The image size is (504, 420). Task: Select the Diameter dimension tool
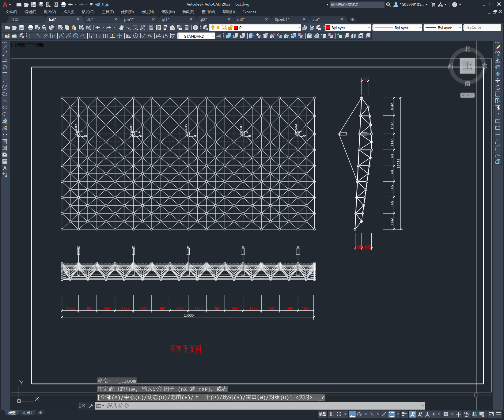click(76, 36)
